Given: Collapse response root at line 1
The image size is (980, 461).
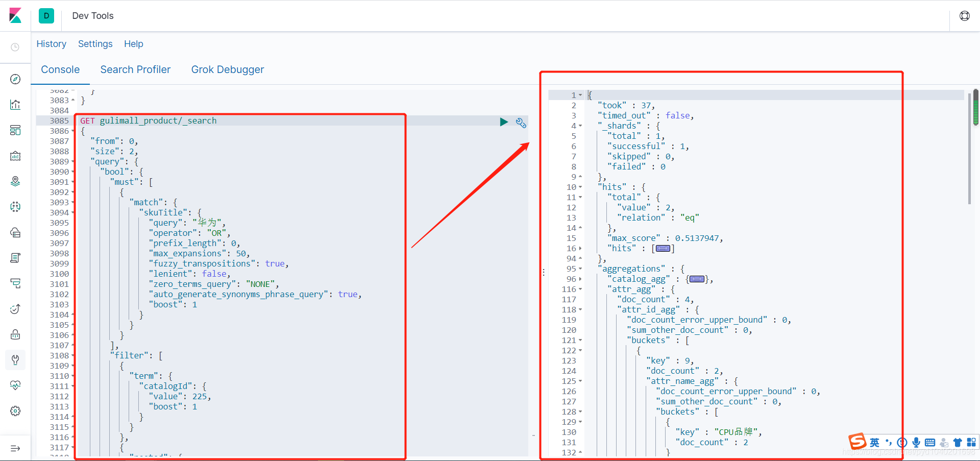Looking at the screenshot, I should click(x=580, y=95).
